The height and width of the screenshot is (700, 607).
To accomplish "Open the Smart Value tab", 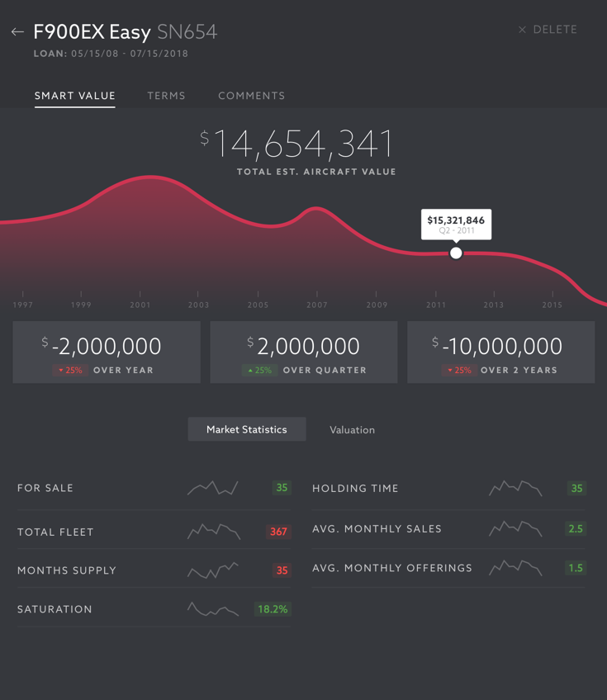I will (x=74, y=96).
